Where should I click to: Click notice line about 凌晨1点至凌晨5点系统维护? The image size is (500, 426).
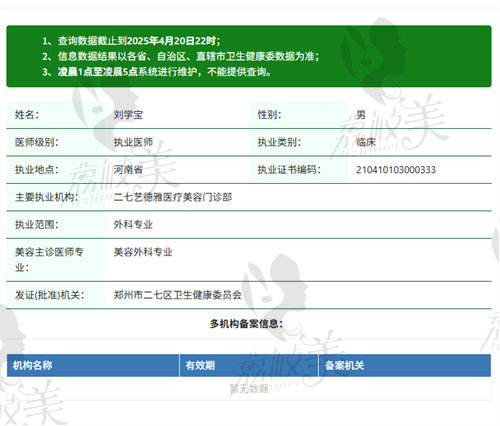[157, 71]
